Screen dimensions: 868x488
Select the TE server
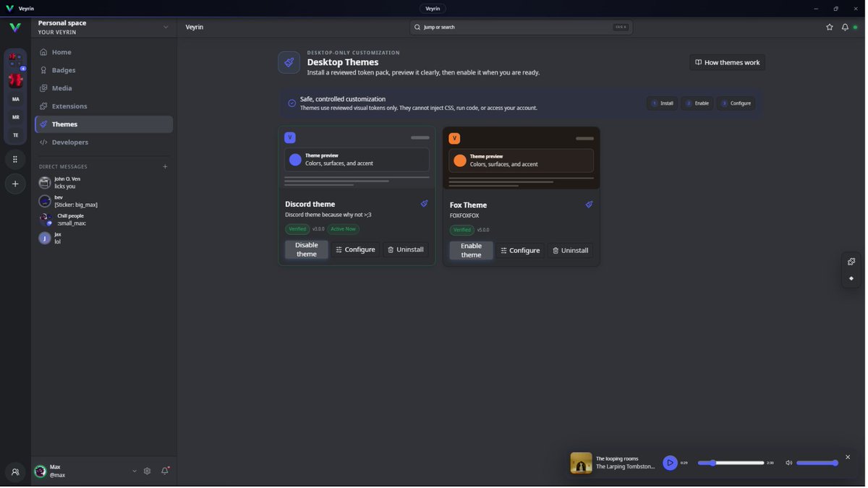(15, 135)
